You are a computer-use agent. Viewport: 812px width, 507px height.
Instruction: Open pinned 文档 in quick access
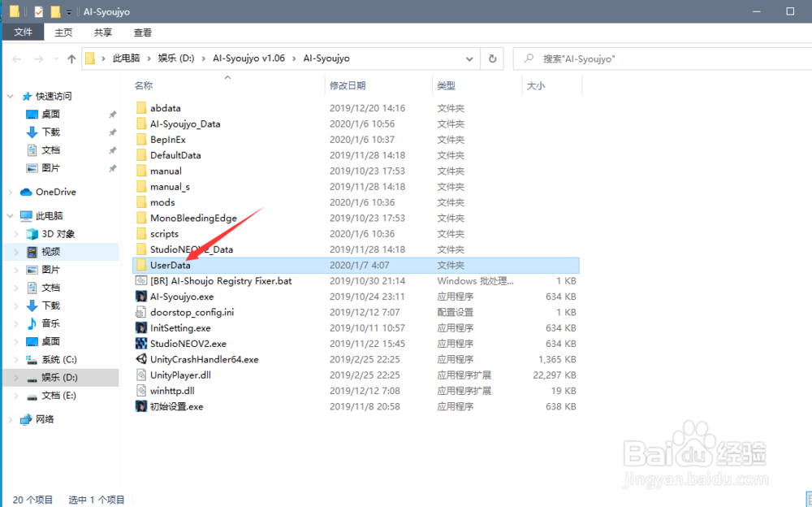[50, 150]
